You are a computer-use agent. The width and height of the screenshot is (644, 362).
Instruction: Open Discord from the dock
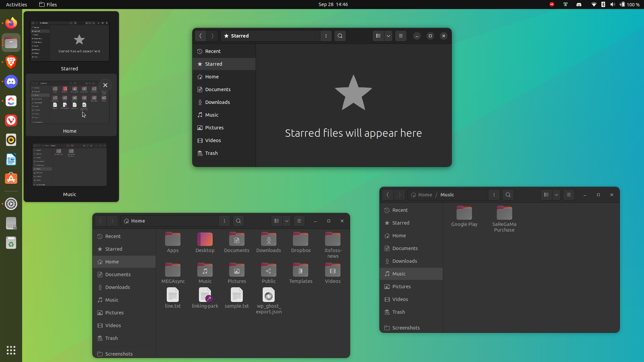tap(11, 81)
